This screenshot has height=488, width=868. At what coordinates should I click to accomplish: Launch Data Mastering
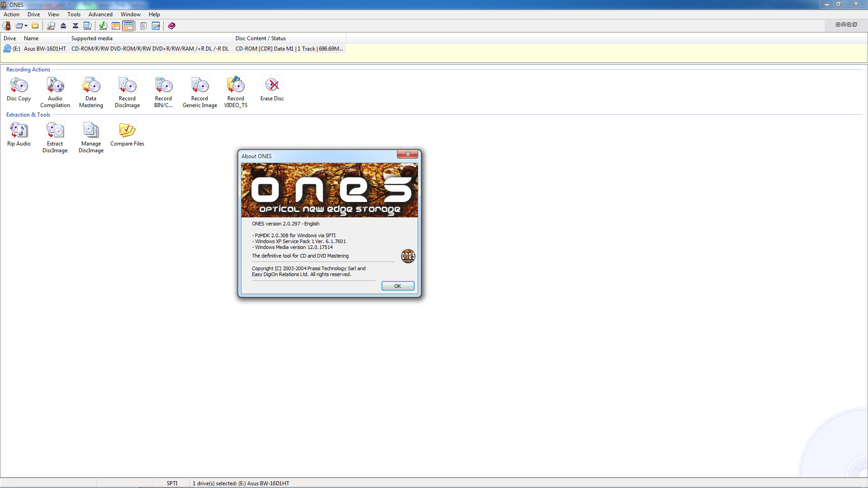pos(91,85)
